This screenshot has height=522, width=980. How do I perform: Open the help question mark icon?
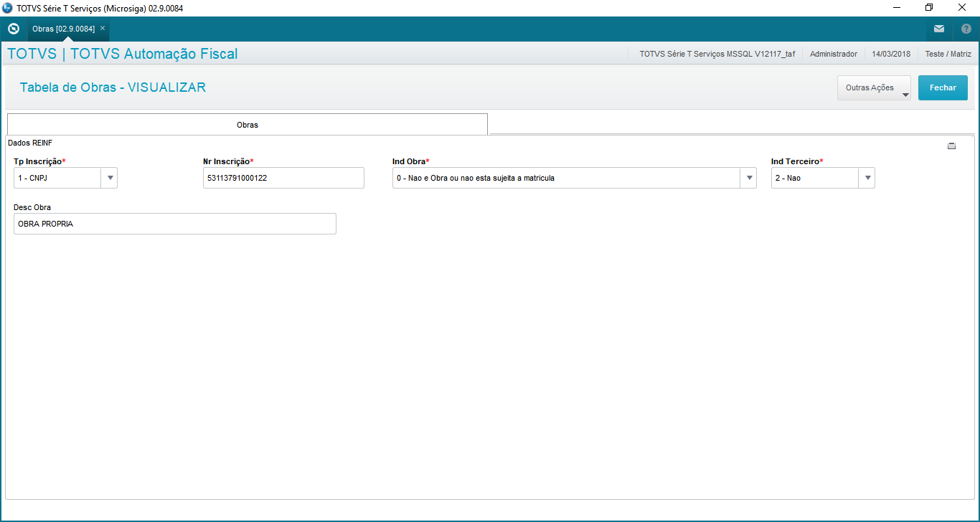966,29
